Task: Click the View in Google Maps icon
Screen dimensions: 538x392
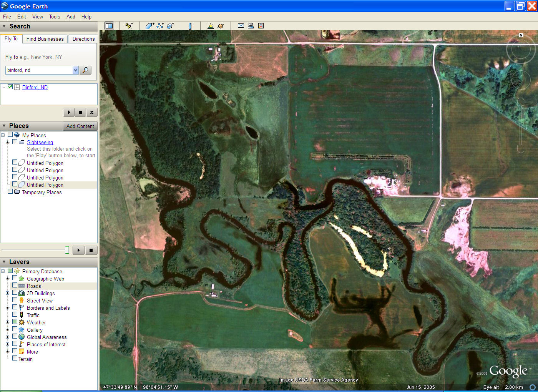Action: point(261,26)
